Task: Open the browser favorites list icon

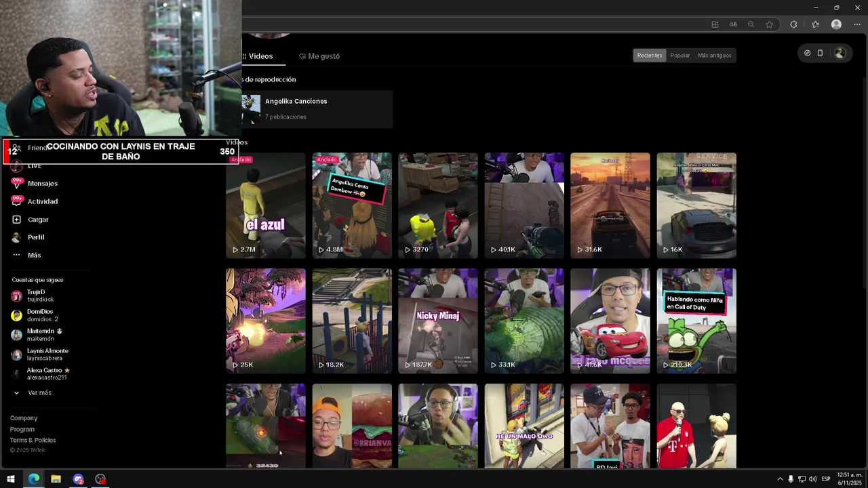Action: (x=815, y=24)
